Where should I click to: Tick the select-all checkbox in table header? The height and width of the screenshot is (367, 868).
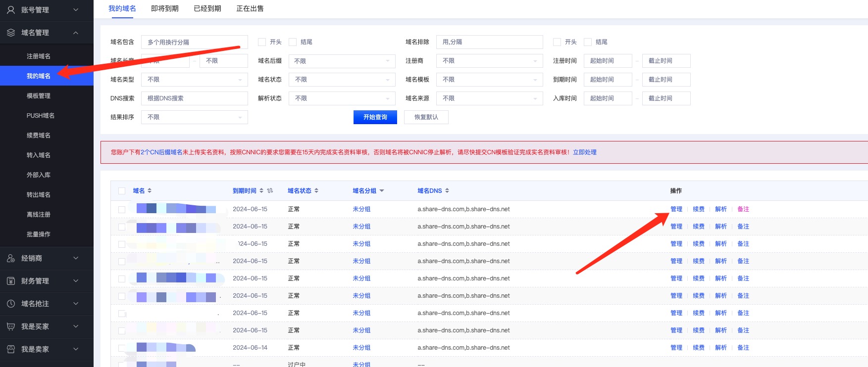click(x=122, y=191)
